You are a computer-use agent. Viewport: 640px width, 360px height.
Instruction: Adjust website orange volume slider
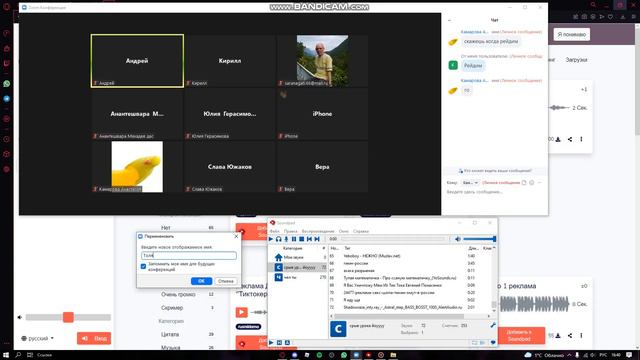point(68,317)
